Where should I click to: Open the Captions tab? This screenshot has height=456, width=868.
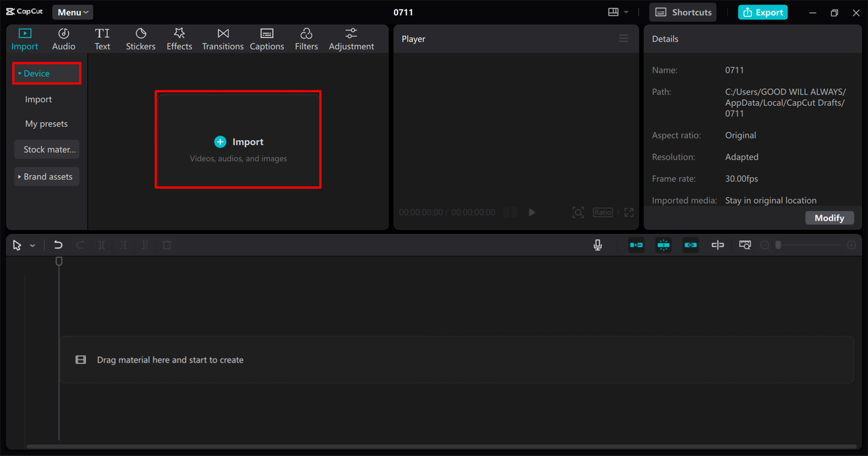pos(267,39)
